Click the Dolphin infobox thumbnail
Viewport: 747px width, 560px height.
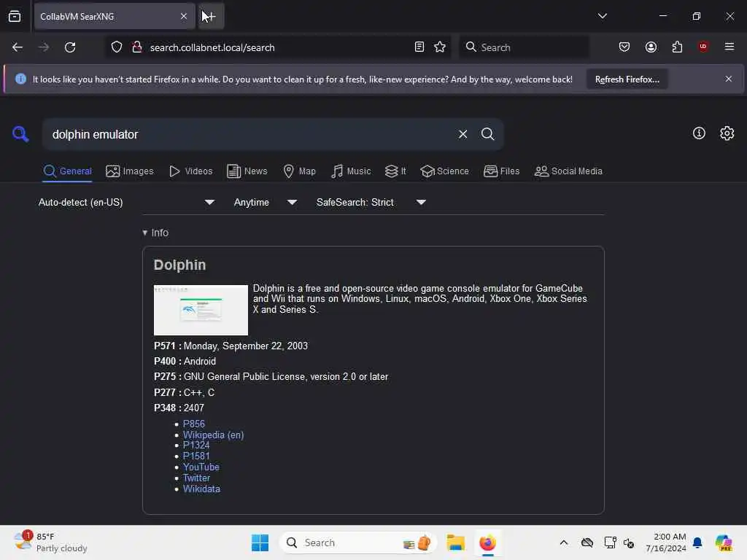pyautogui.click(x=201, y=310)
